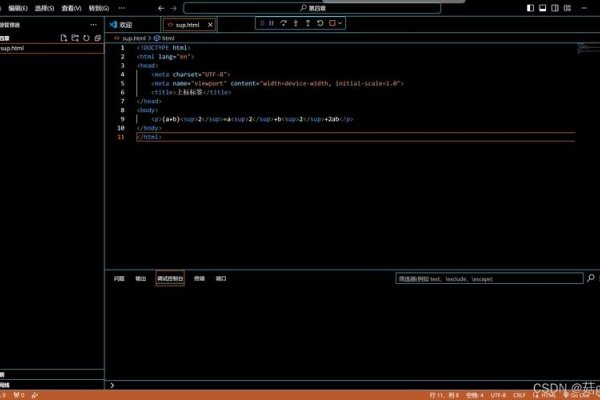The height and width of the screenshot is (400, 600).
Task: Switch to the 调试控制台 panel tab
Action: pyautogui.click(x=170, y=279)
